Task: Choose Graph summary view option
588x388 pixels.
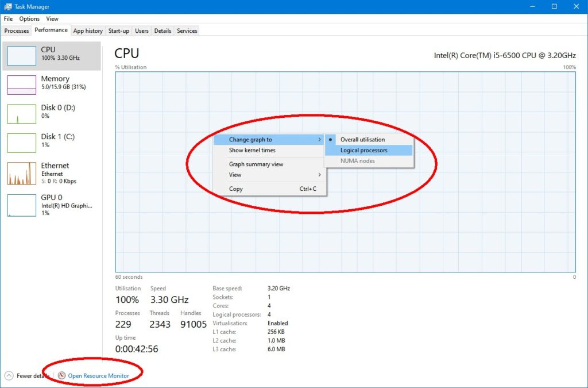Action: click(x=269, y=164)
